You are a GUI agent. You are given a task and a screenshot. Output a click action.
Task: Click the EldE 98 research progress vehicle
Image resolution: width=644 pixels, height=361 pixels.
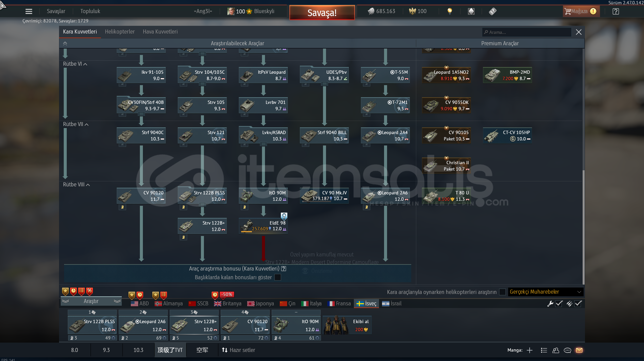tap(263, 226)
